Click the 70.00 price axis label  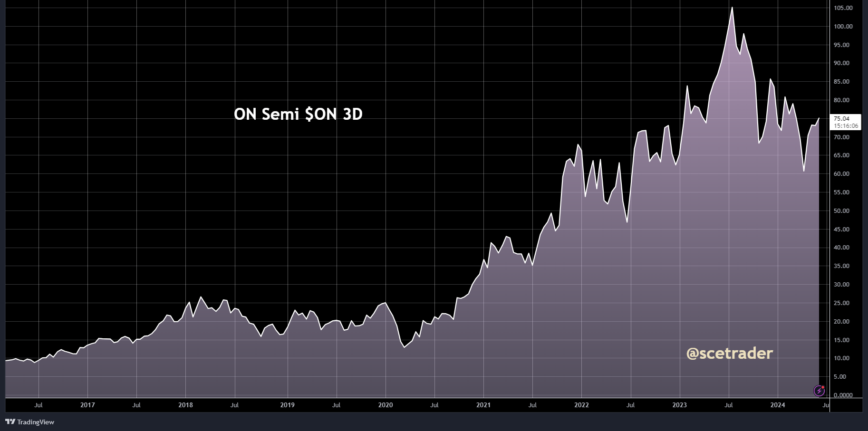[x=842, y=137]
